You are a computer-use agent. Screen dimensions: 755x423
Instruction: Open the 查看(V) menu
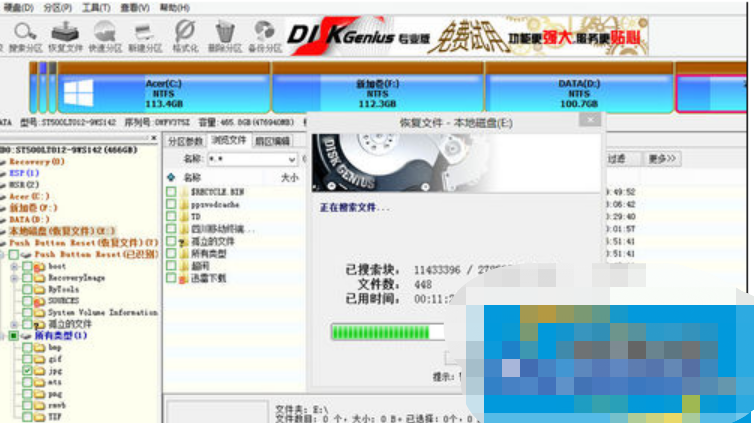coord(135,8)
